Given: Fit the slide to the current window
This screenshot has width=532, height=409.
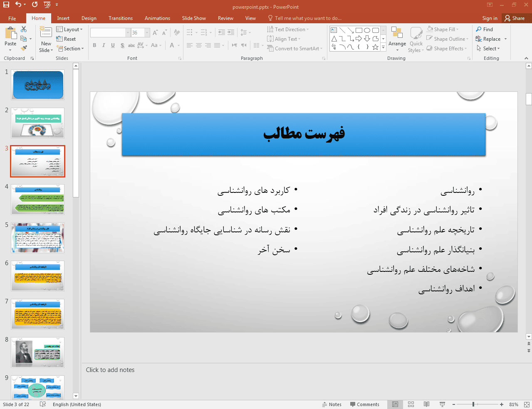Looking at the screenshot, I should (x=527, y=404).
